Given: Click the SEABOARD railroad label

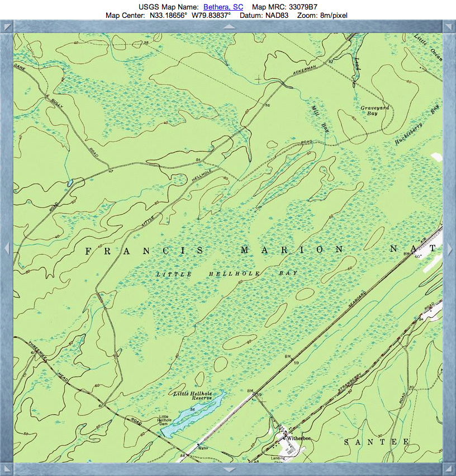Looking at the screenshot, I should coord(357,299).
